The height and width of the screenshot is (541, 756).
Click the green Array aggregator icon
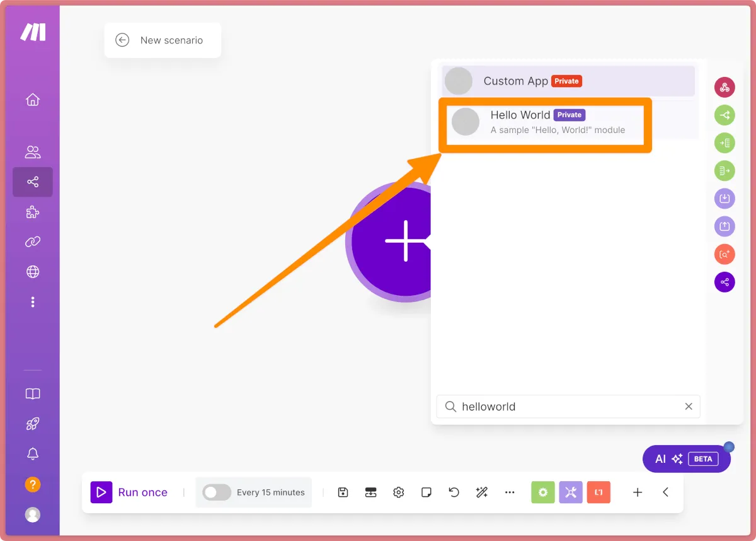(x=724, y=143)
